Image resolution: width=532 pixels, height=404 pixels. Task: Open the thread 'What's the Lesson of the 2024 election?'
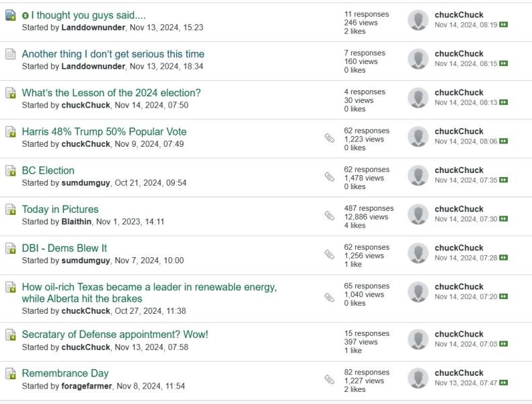click(111, 93)
